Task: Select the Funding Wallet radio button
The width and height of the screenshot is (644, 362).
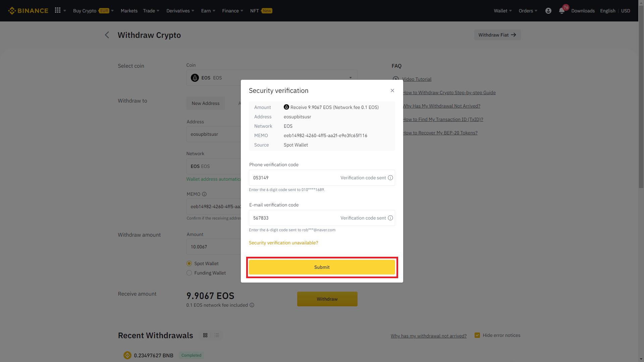Action: click(x=189, y=273)
